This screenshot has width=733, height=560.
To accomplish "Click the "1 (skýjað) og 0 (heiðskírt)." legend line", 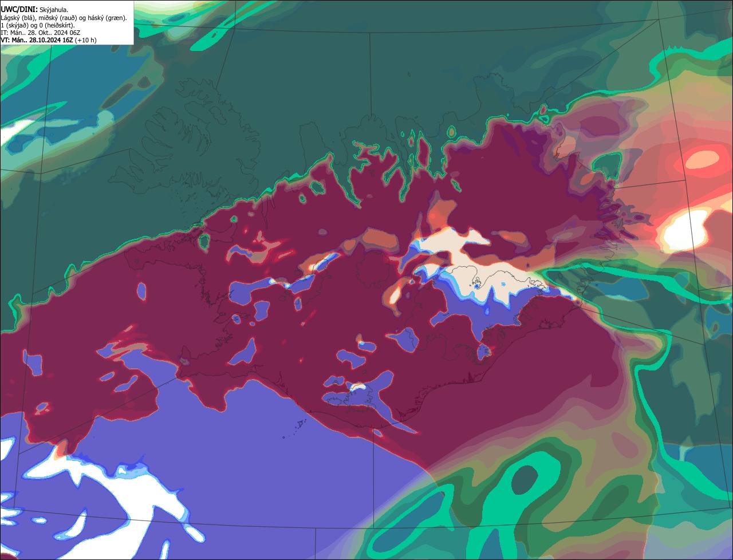I will (38, 25).
